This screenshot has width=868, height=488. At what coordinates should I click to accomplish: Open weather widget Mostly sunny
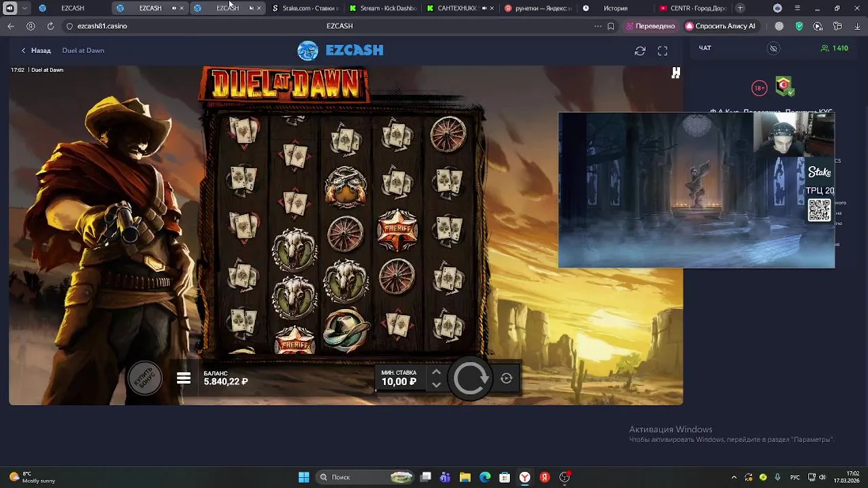pos(32,477)
